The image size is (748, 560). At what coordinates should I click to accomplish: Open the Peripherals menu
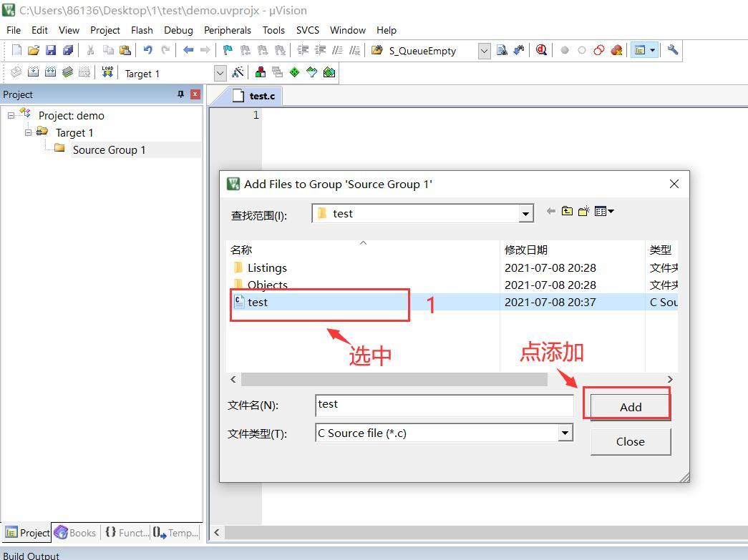(x=228, y=30)
